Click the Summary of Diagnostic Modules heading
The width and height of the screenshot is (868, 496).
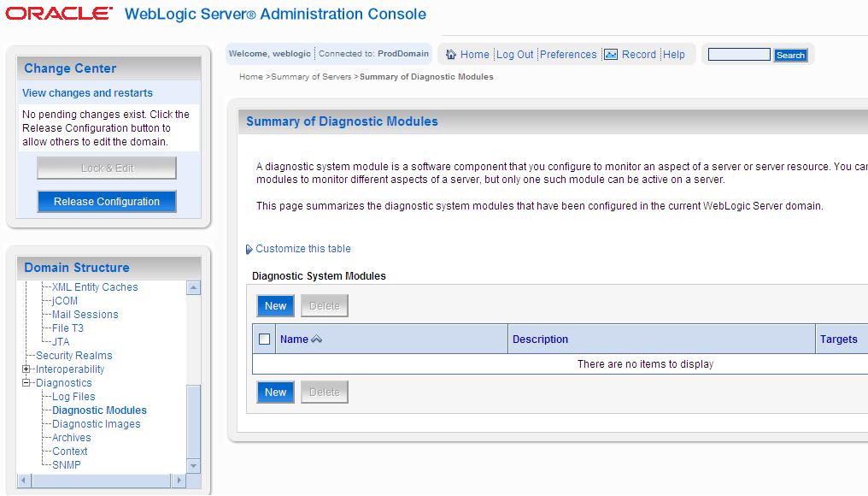[342, 121]
